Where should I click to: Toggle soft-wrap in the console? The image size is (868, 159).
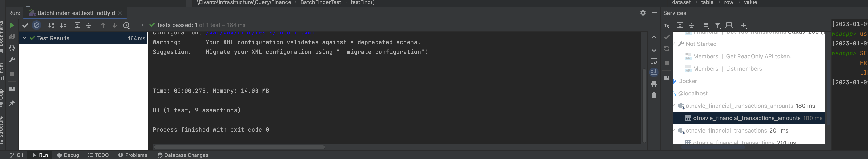click(x=654, y=61)
